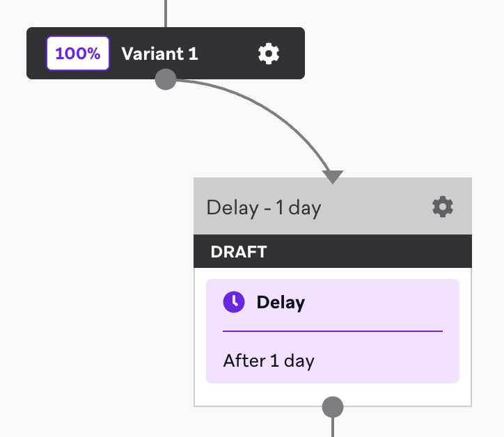This screenshot has width=504, height=437.
Task: Click the 100% variant percentage badge
Action: point(78,54)
